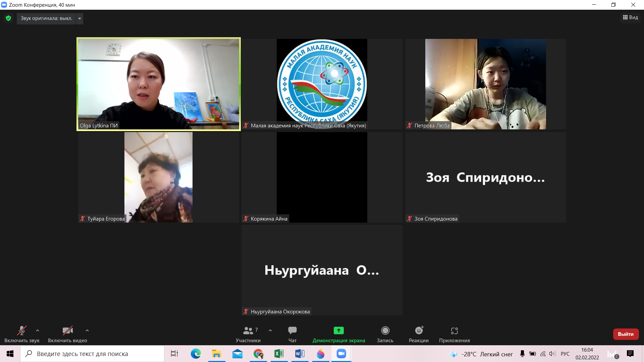The height and width of the screenshot is (362, 644).
Task: Expand the video options arrow
Action: coord(87,330)
